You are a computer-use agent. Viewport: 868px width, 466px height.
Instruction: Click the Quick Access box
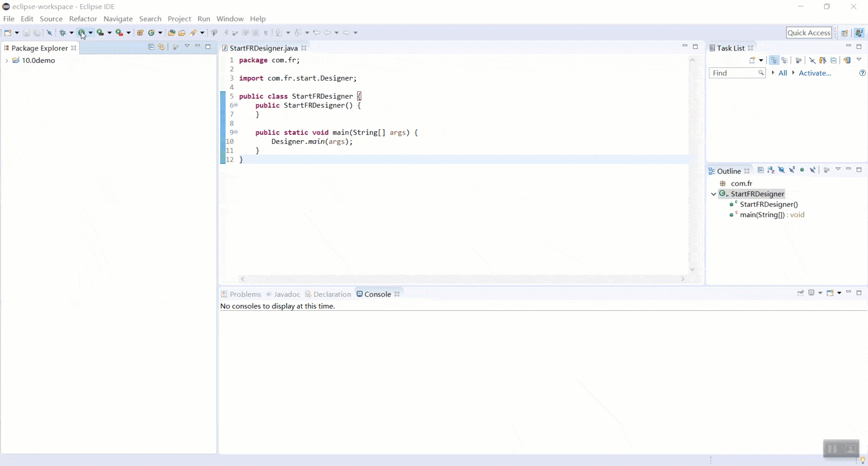click(809, 33)
